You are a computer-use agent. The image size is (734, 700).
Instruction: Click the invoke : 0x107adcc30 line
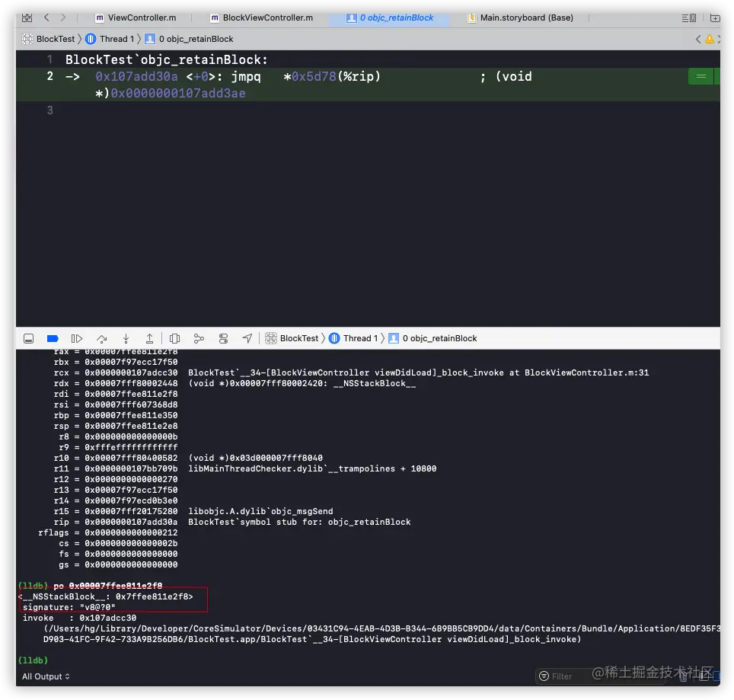click(80, 618)
